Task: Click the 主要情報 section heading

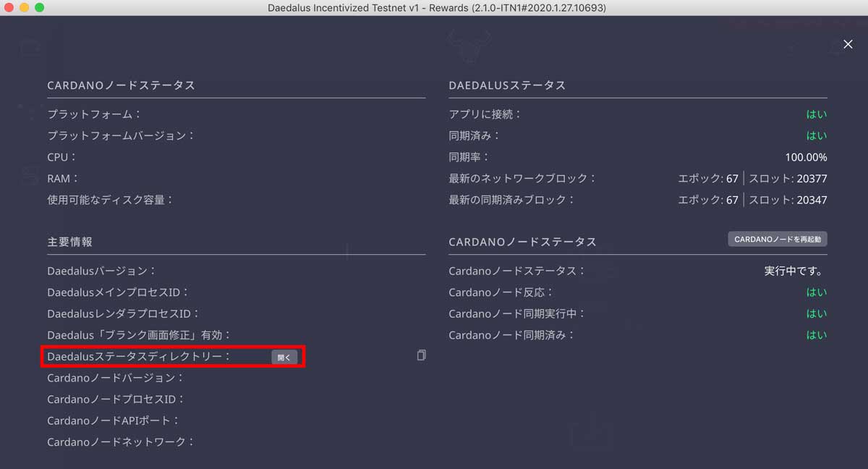Action: coord(69,242)
